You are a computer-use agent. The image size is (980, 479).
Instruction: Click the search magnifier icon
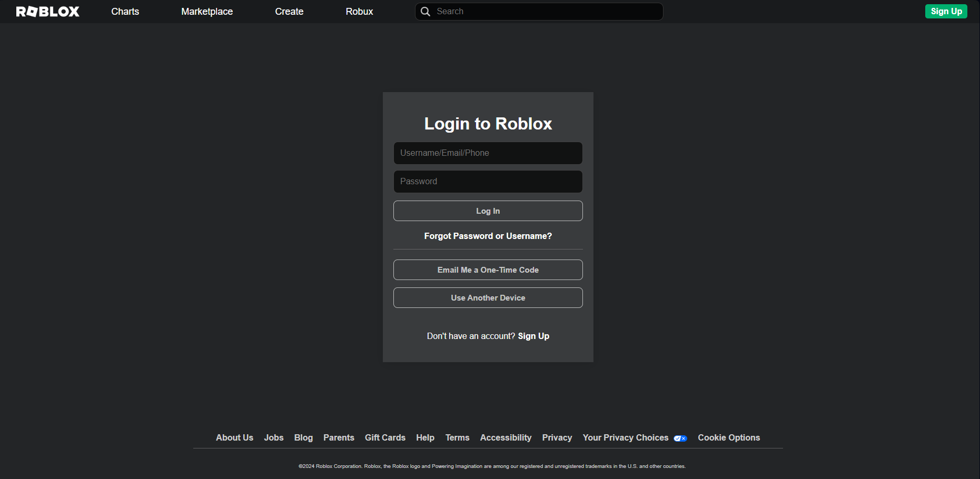pos(425,12)
